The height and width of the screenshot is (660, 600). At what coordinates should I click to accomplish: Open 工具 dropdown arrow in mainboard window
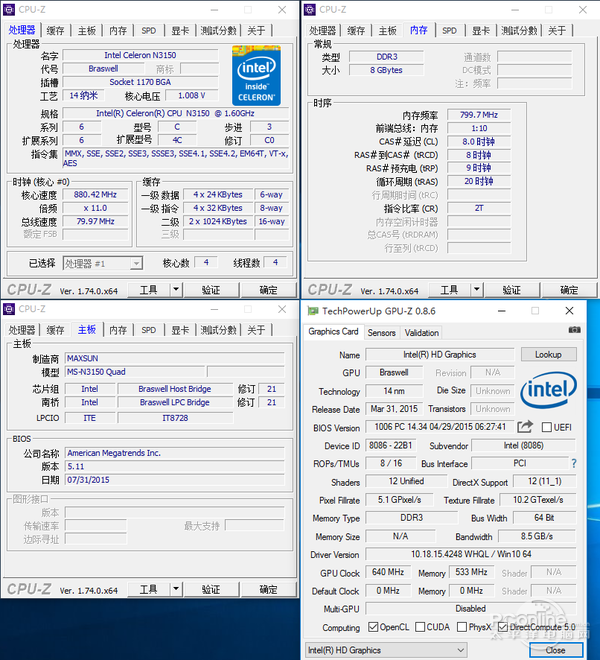coord(178,590)
